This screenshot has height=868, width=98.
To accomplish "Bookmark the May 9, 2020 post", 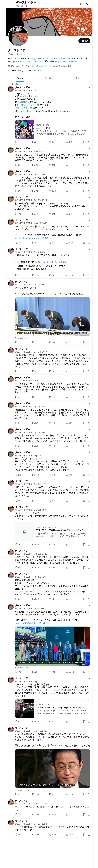I will point(84,165).
